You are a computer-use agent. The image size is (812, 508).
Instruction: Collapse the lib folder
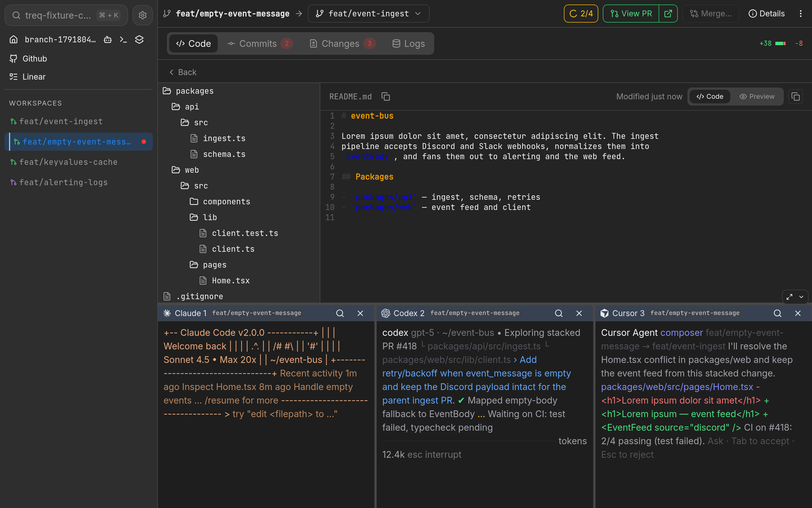tap(203, 217)
